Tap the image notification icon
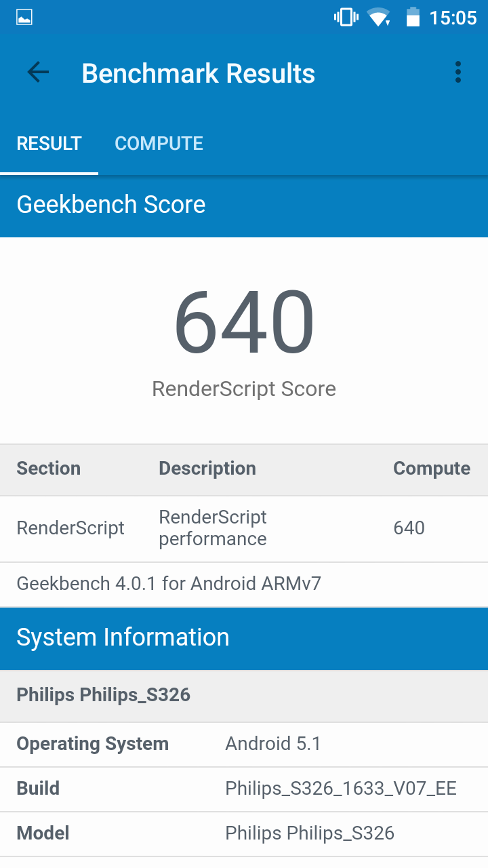 pos(24,18)
